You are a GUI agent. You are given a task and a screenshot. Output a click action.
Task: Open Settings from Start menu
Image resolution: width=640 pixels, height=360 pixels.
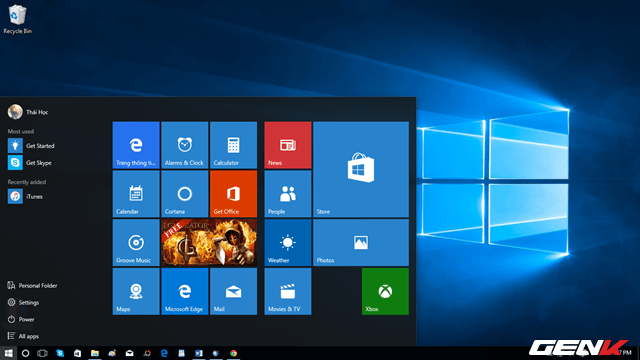(x=23, y=302)
